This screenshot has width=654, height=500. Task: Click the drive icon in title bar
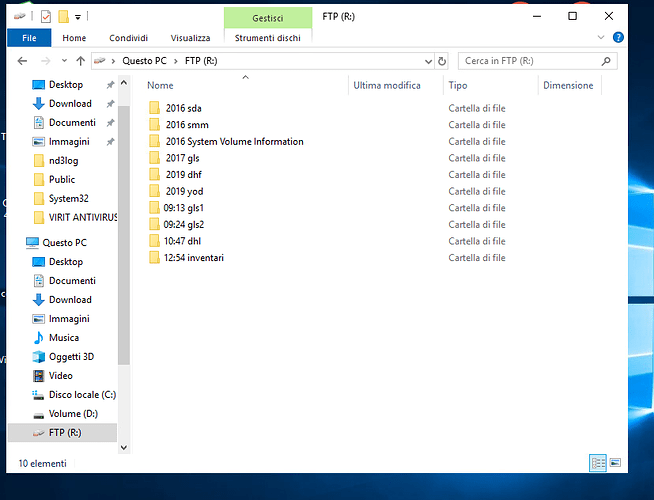tap(19, 17)
